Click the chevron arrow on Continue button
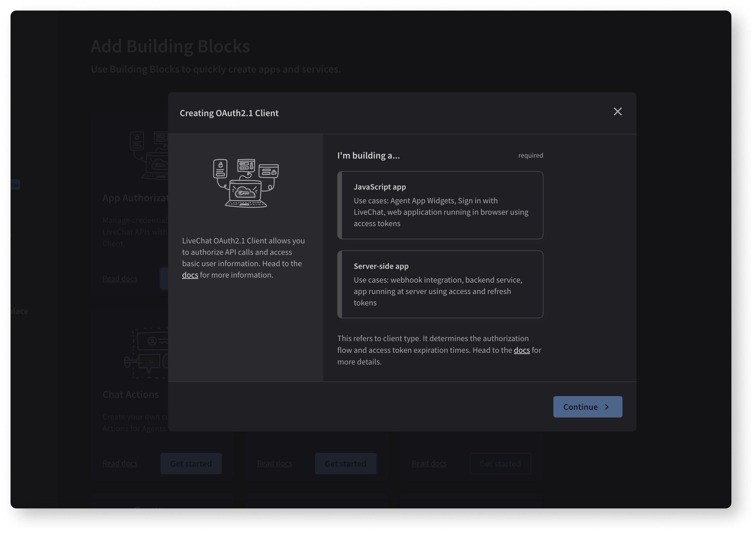This screenshot has width=756, height=533. [x=607, y=407]
